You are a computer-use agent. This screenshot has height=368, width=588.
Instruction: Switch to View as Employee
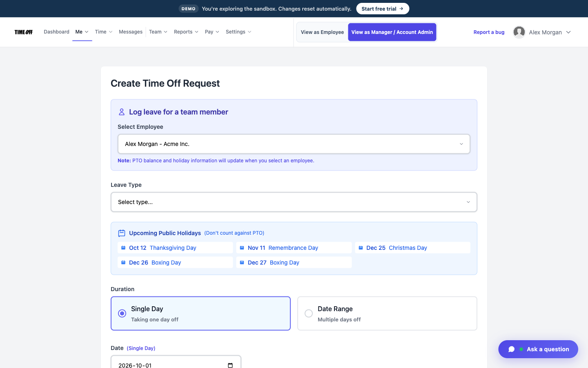click(322, 32)
